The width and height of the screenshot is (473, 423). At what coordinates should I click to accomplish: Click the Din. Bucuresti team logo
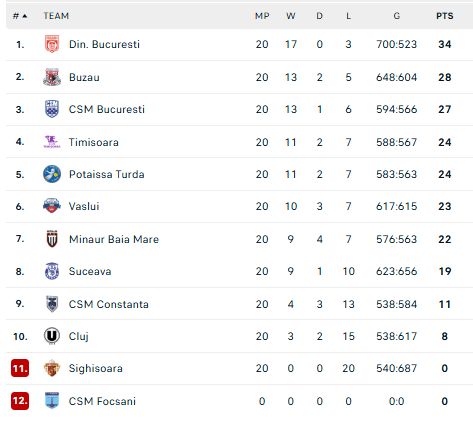coord(52,44)
